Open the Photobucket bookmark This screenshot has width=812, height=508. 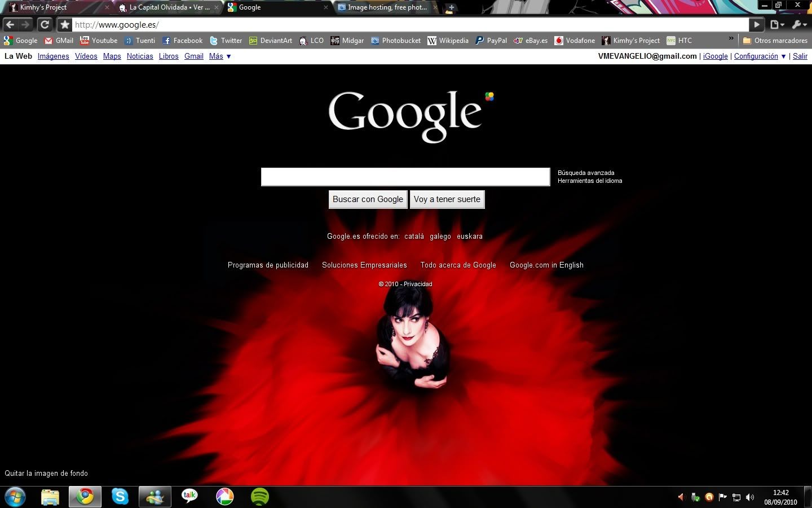point(395,41)
